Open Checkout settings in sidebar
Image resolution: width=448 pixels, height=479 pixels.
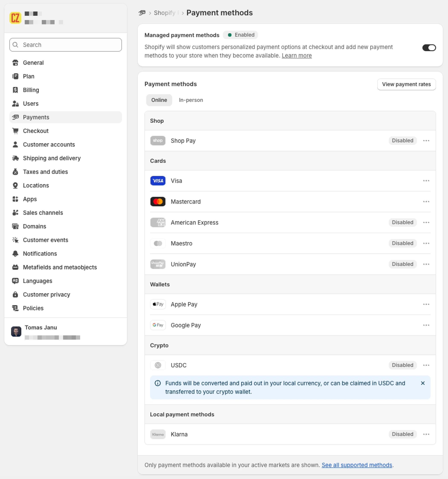tap(66, 131)
